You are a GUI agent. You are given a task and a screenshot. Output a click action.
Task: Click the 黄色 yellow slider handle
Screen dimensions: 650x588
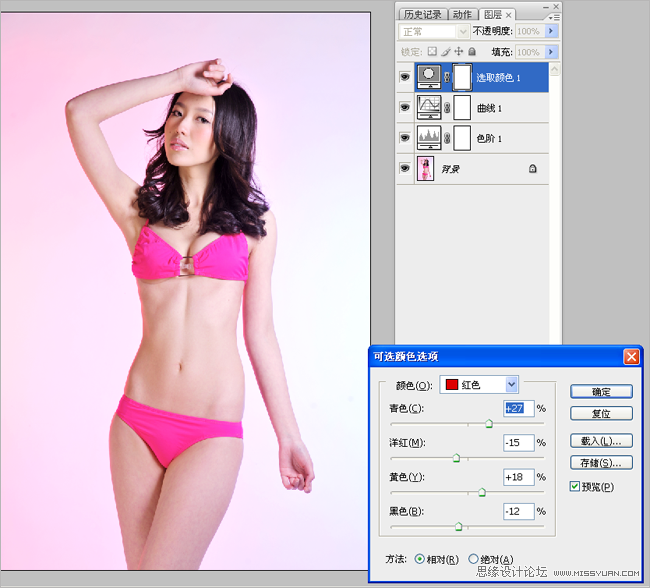pyautogui.click(x=482, y=492)
